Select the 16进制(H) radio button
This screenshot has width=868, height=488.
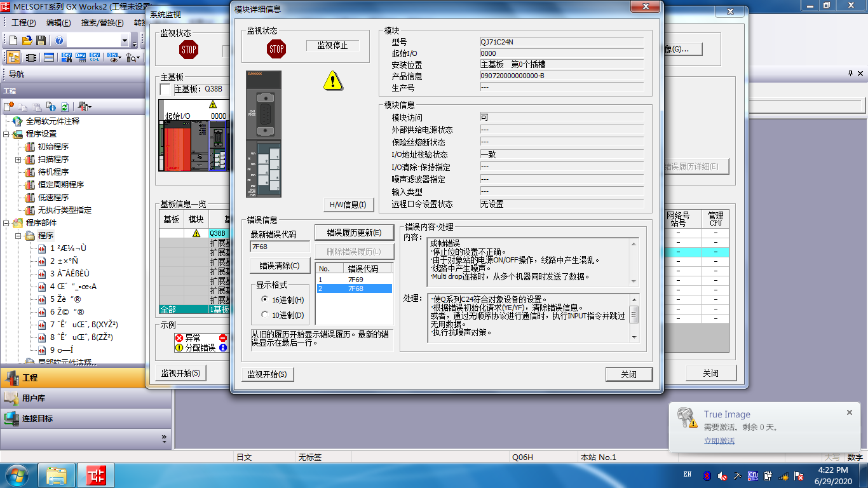tap(265, 299)
